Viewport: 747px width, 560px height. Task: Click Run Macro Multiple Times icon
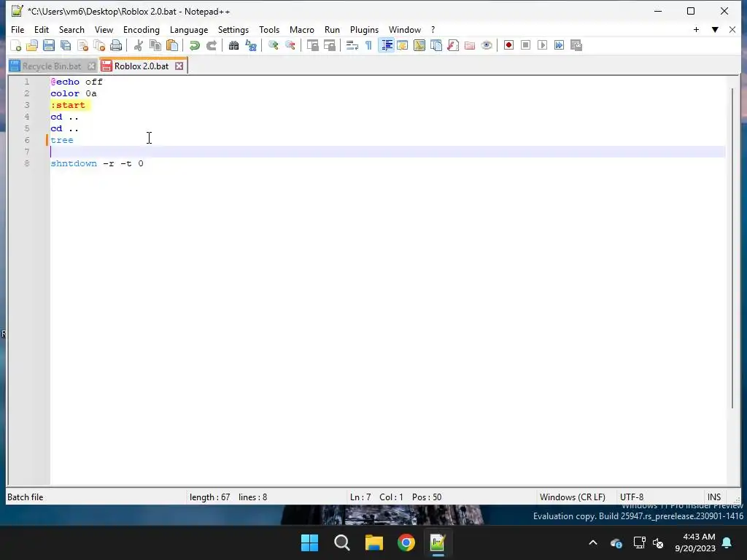559,45
